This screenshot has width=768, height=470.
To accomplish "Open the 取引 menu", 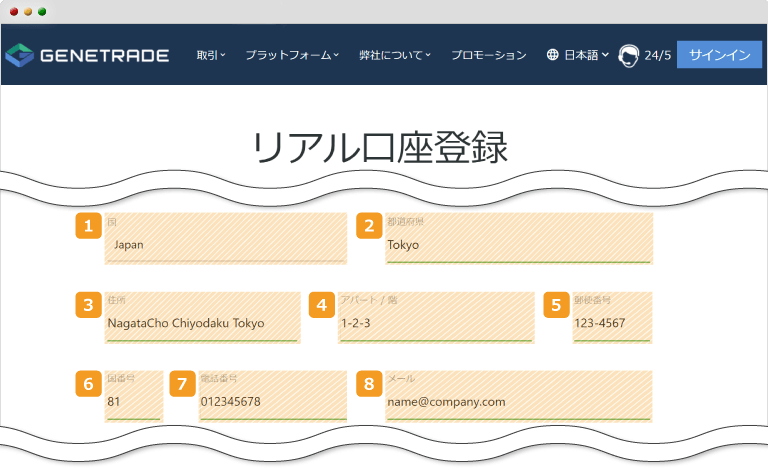I will point(211,55).
